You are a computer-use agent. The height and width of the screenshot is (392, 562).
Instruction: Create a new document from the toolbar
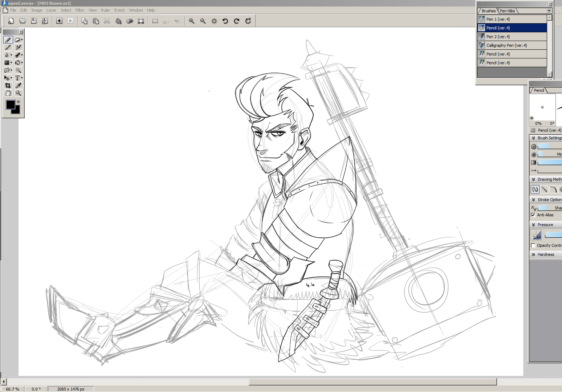point(11,21)
